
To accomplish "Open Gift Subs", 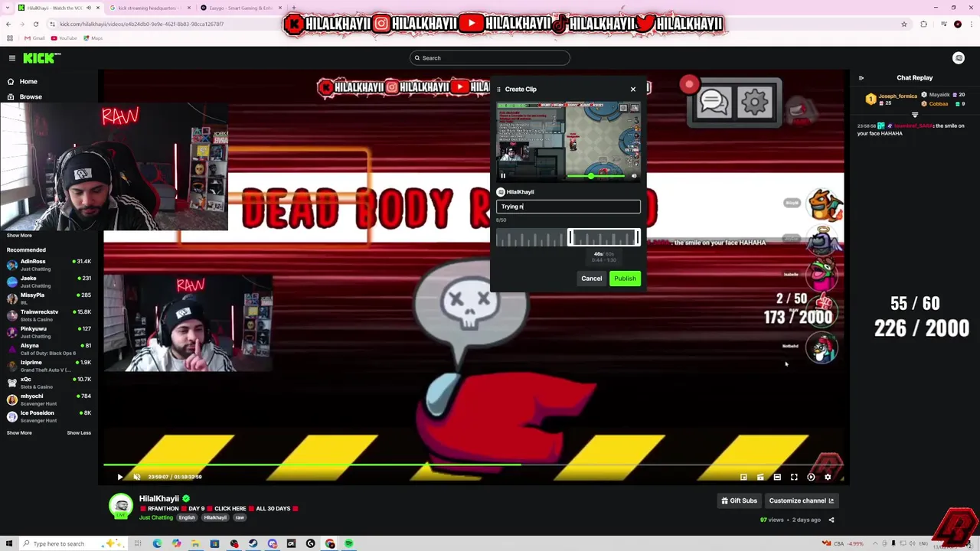I will point(739,500).
